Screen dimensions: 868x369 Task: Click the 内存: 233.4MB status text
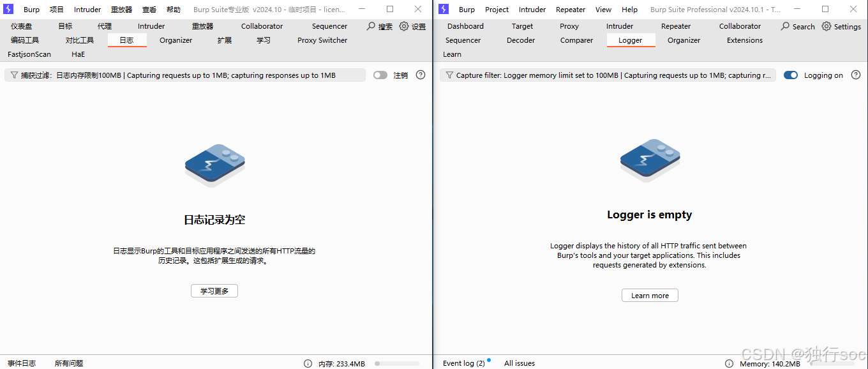coord(341,364)
